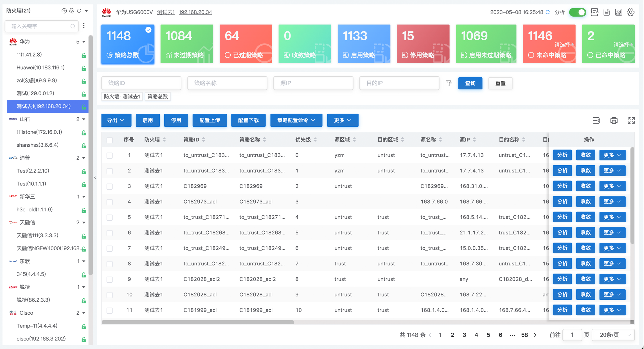Open the top-right document icon

[607, 12]
